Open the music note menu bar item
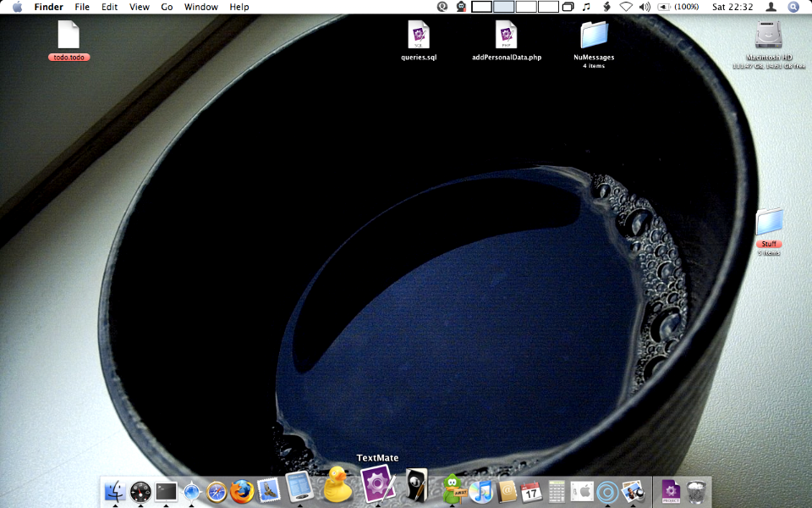 tap(586, 7)
